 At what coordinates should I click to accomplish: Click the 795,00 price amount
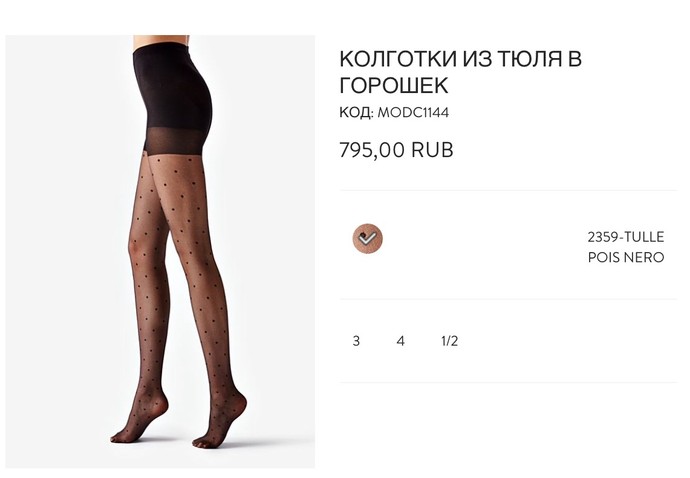click(372, 150)
